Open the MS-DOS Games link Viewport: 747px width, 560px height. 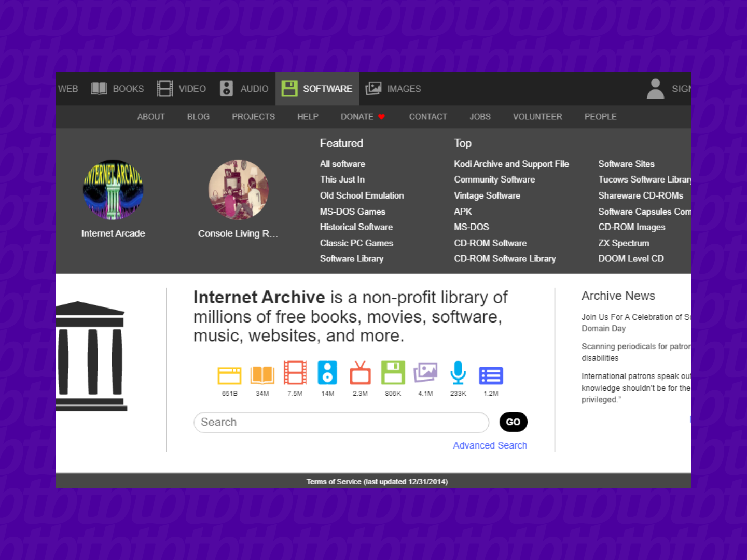(353, 212)
